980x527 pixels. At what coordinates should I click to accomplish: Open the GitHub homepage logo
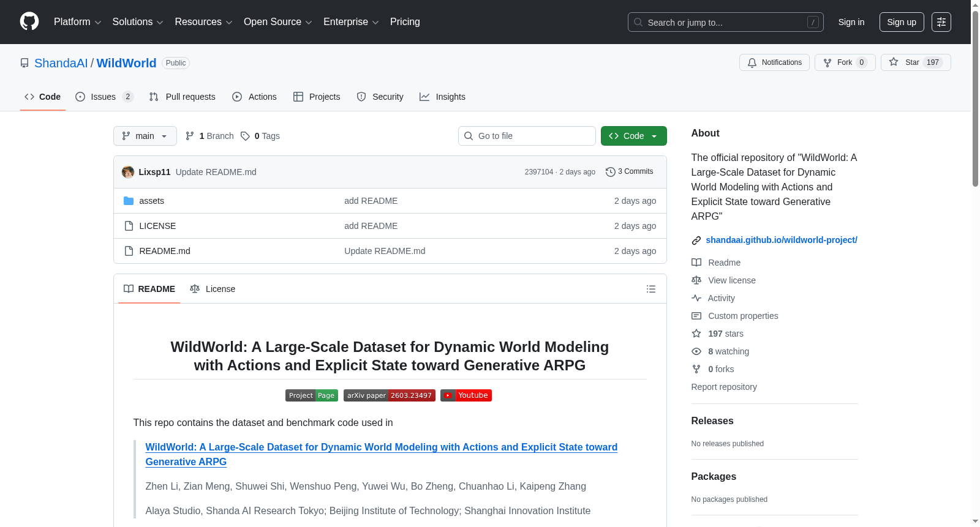[29, 22]
